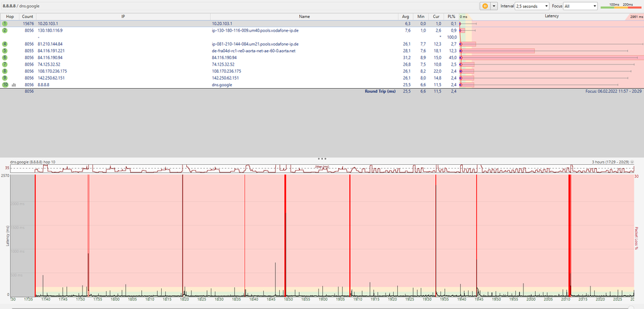Click the jitter graph strip above the timeline
Image resolution: width=644 pixels, height=309 pixels.
coord(322,169)
